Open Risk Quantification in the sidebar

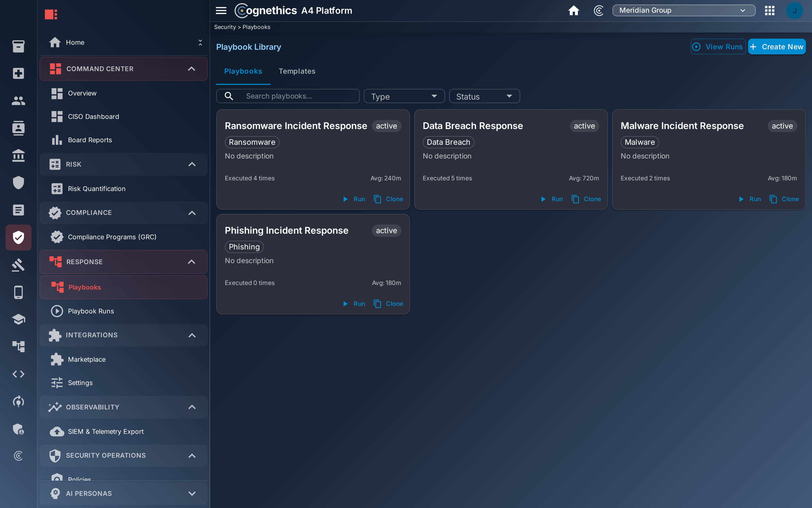[123, 189]
